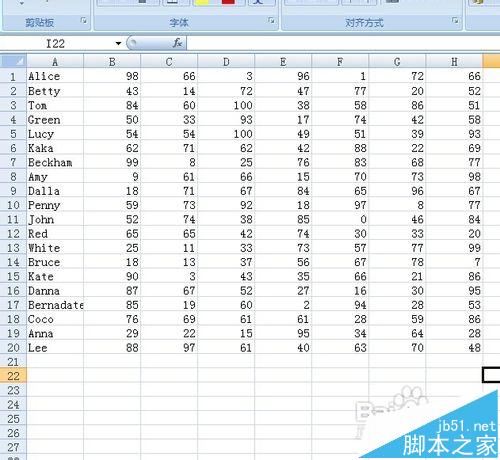
Task: Select row 22 header
Action: click(13, 376)
